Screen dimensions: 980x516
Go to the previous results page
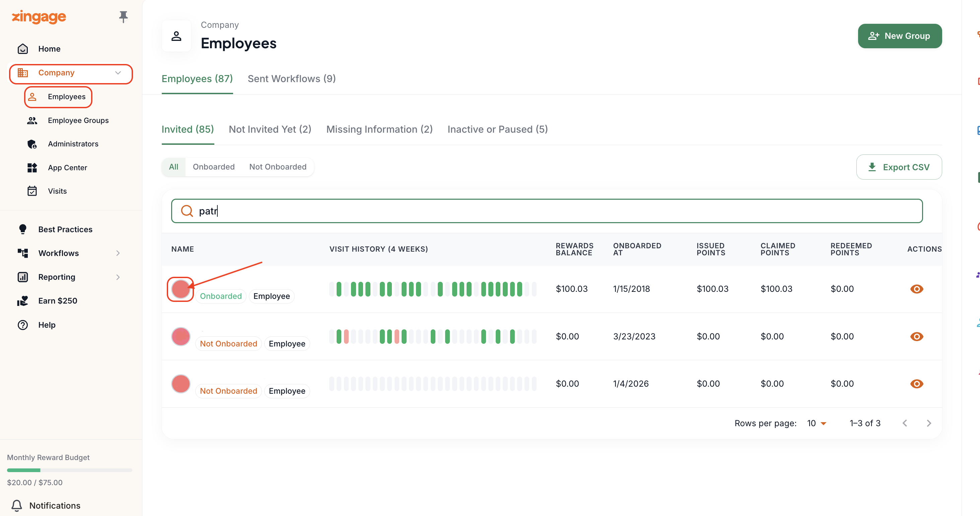(x=905, y=423)
